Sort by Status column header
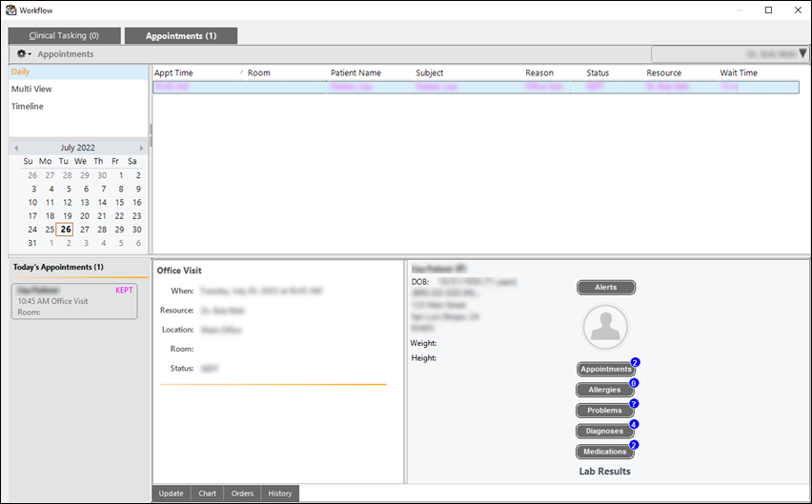Screen dimensions: 812x504 click(598, 73)
